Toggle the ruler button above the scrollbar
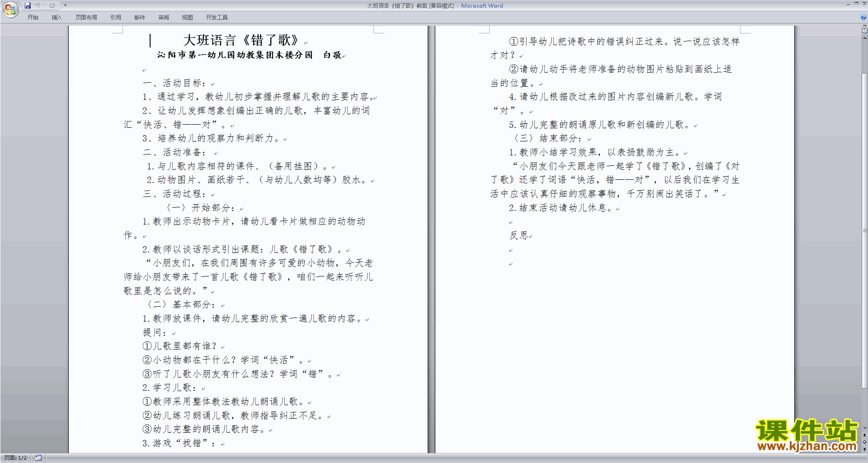The width and height of the screenshot is (868, 463). [x=864, y=31]
